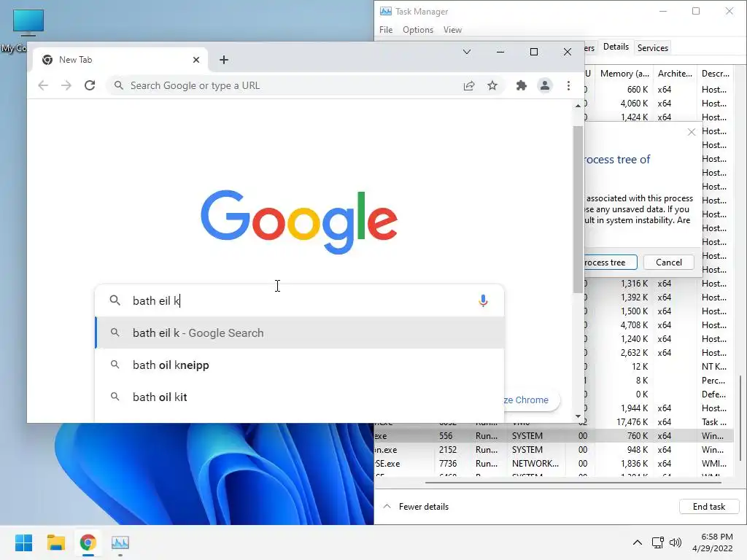Click the 660 K memory cell
Viewport: 747px width, 560px height.
[637, 90]
